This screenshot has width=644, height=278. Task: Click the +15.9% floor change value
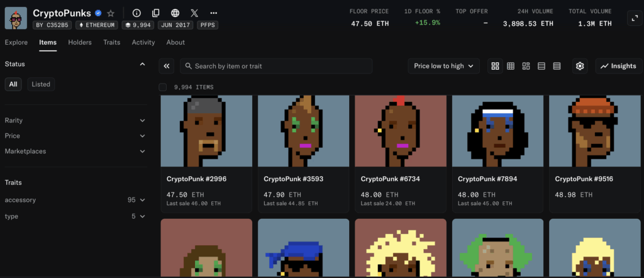pyautogui.click(x=428, y=23)
